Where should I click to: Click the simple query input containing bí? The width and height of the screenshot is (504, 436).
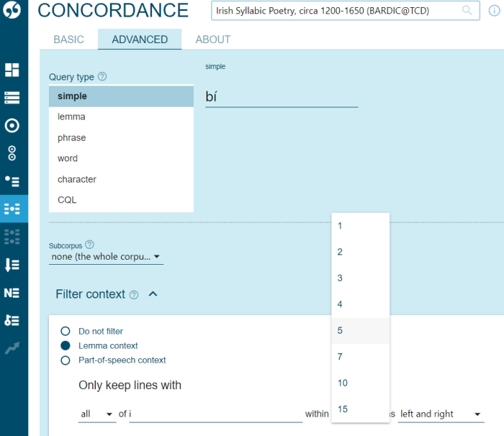pos(282,96)
